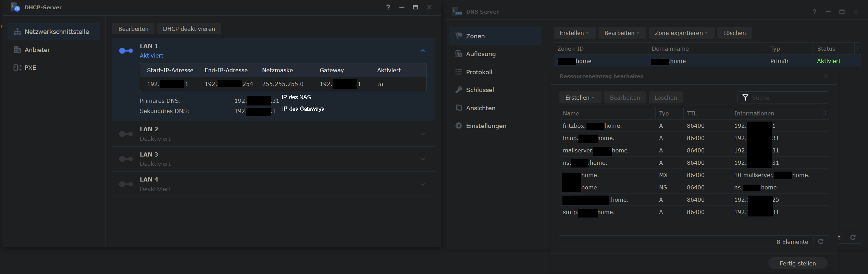This screenshot has height=274, width=868.
Task: Click the LAN 1 interface status icon
Action: point(126,51)
